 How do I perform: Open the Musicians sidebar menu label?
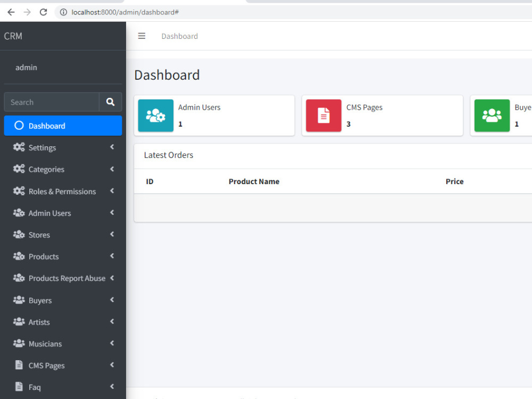(45, 344)
